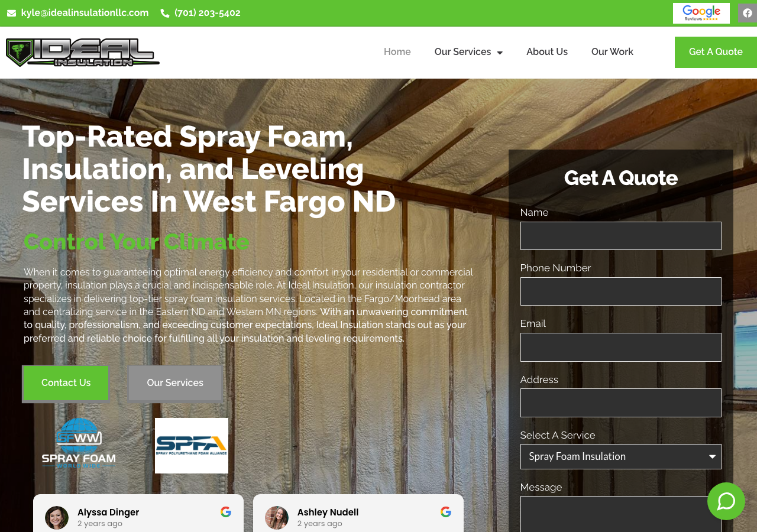Click the envelope email icon
This screenshot has height=532, width=757.
pyautogui.click(x=12, y=13)
